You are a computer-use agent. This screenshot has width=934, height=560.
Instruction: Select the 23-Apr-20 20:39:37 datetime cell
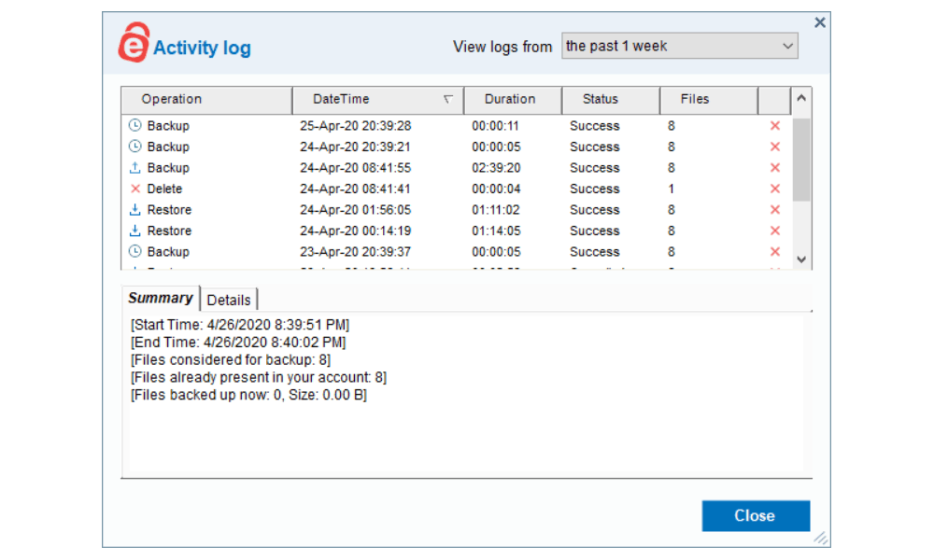click(356, 252)
